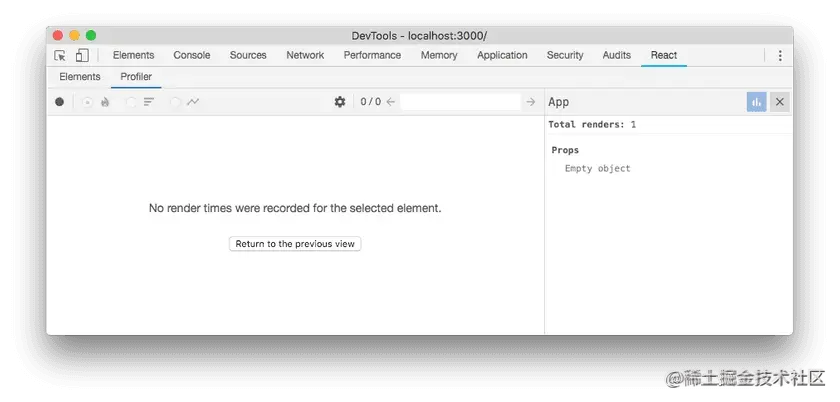The width and height of the screenshot is (840, 402).
Task: Open the Performance tab
Action: point(372,55)
